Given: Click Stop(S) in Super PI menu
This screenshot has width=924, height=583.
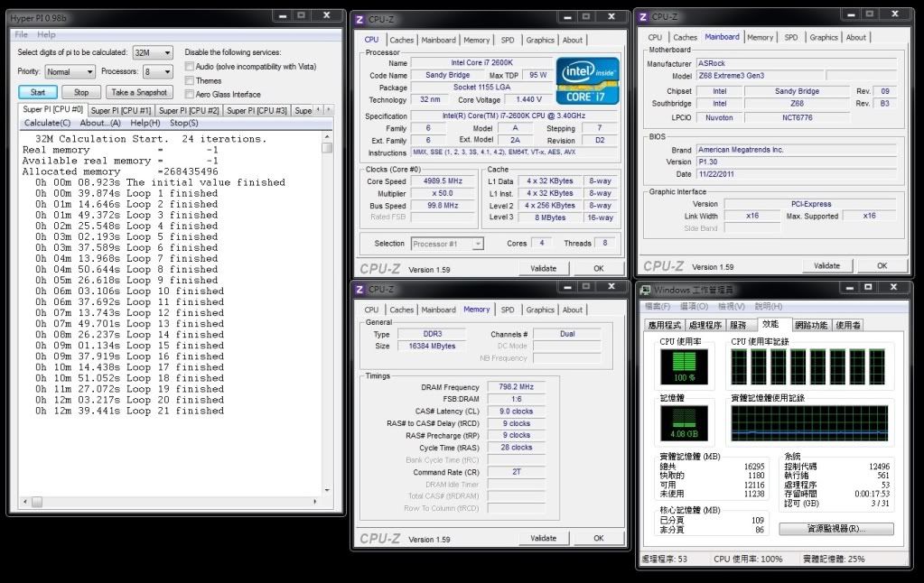Looking at the screenshot, I should tap(184, 123).
